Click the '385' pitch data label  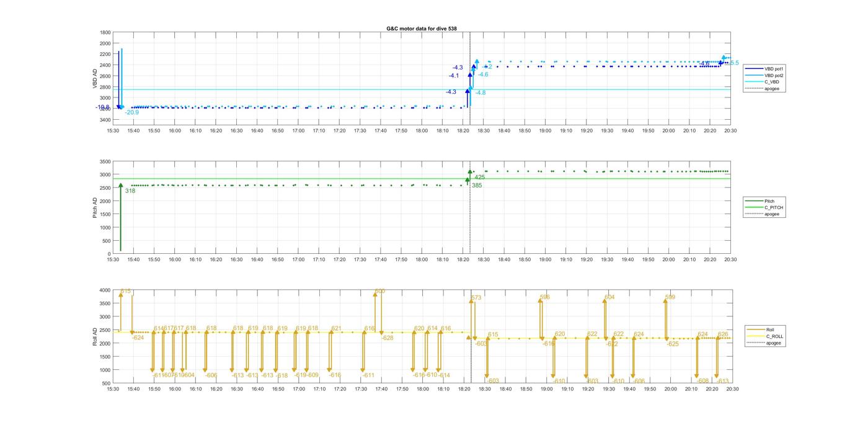pyautogui.click(x=477, y=186)
